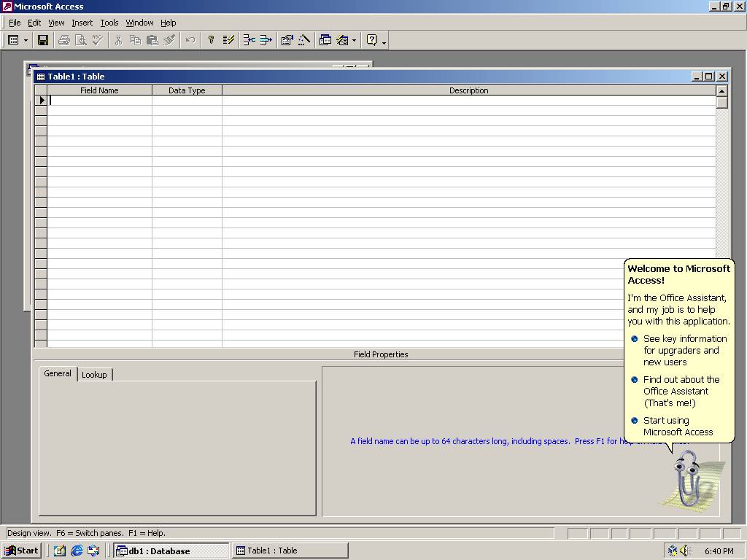747x560 pixels.
Task: Click the Delete Rows toolbar icon
Action: 266,40
